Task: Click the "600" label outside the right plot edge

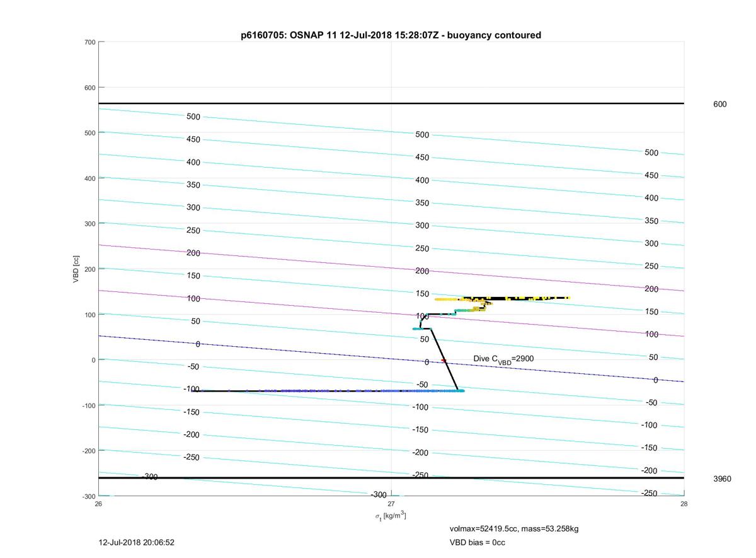Action: [x=719, y=104]
